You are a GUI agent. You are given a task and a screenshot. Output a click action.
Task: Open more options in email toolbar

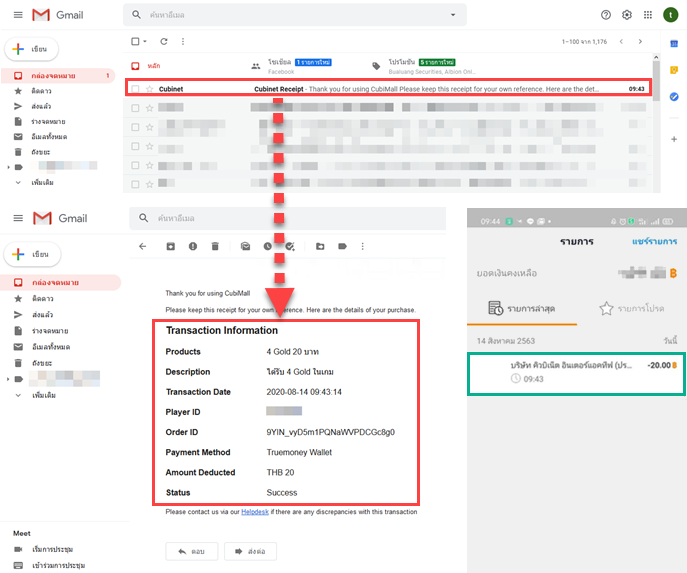[362, 246]
